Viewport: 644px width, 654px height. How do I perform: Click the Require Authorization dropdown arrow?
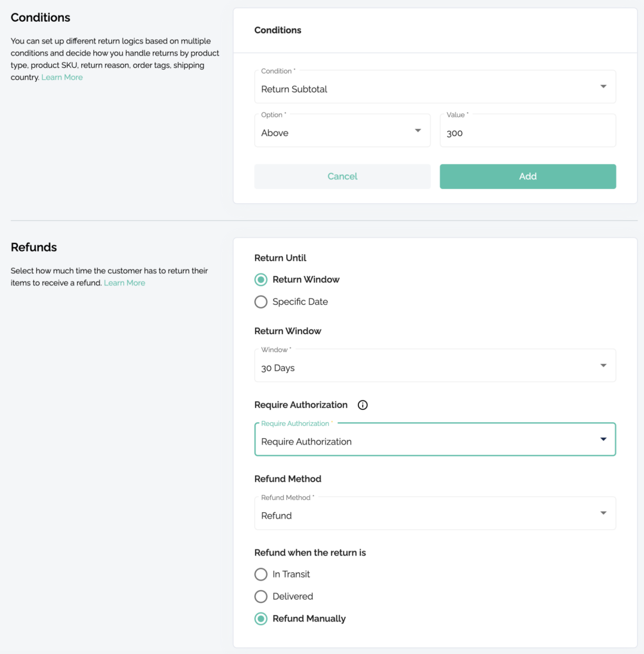(x=603, y=439)
